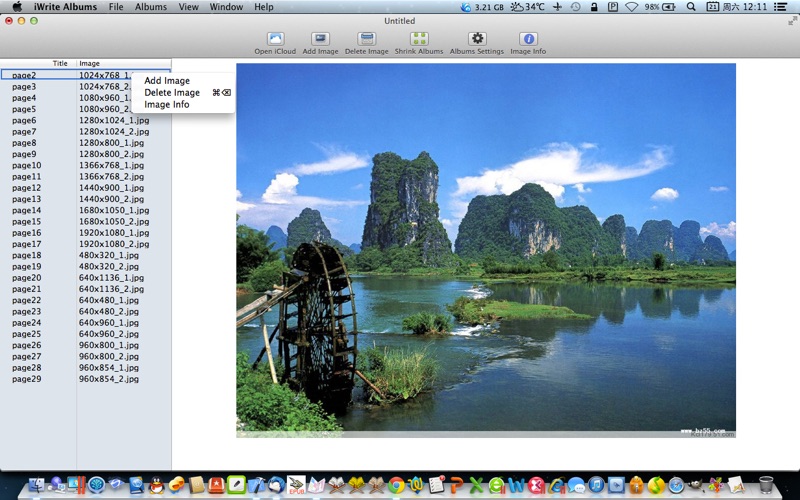This screenshot has width=800, height=500.
Task: Open the File menu
Action: [x=116, y=7]
